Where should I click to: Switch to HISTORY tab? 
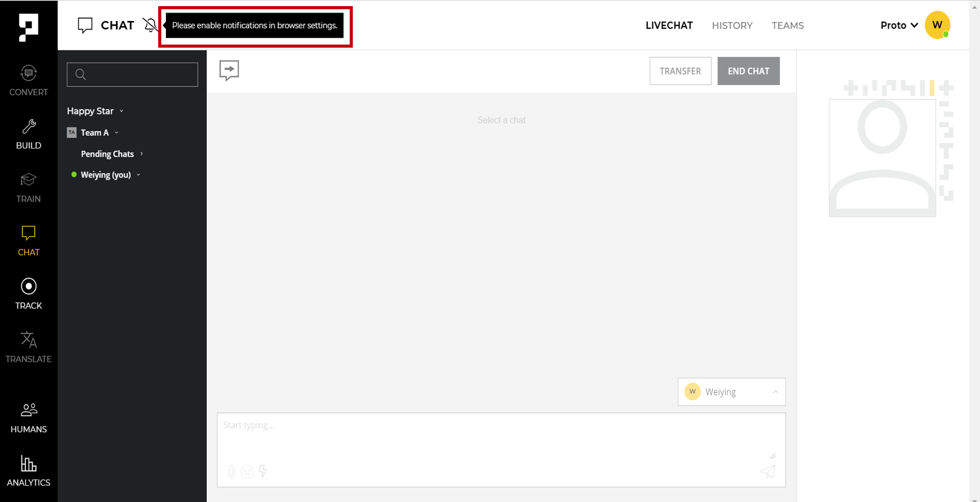732,26
